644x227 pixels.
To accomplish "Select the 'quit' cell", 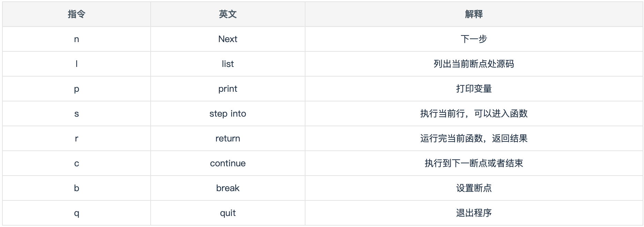I will [228, 213].
